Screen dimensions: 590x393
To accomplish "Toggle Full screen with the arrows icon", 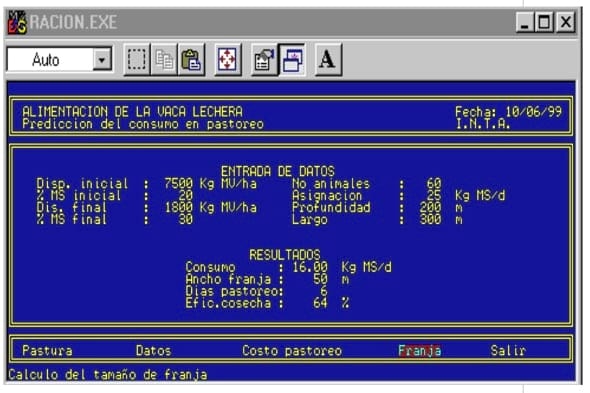I will tap(227, 59).
